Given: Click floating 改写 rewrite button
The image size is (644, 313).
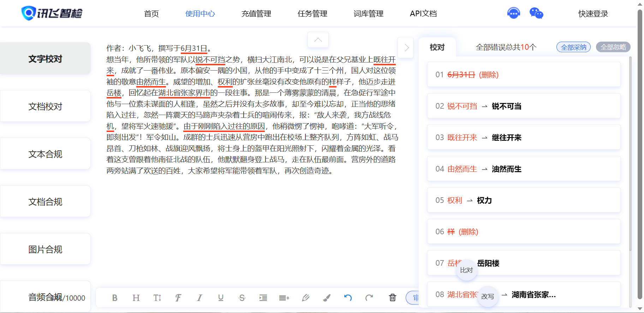Looking at the screenshot, I should coord(488,296).
